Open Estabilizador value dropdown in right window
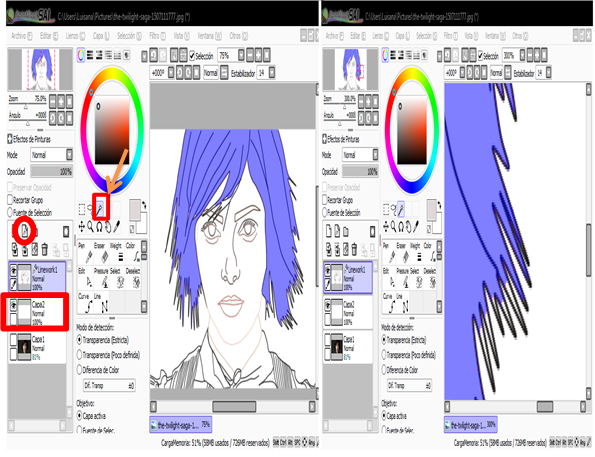The height and width of the screenshot is (457, 595). (x=548, y=72)
